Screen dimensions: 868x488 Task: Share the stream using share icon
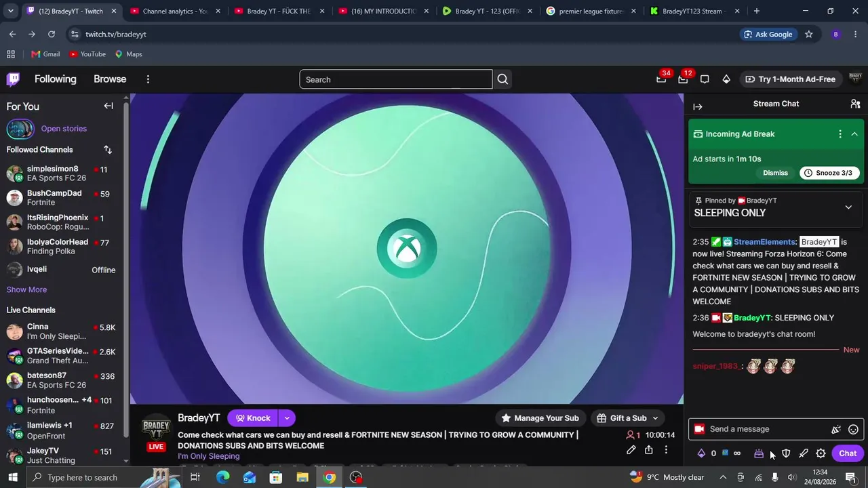pos(649,450)
